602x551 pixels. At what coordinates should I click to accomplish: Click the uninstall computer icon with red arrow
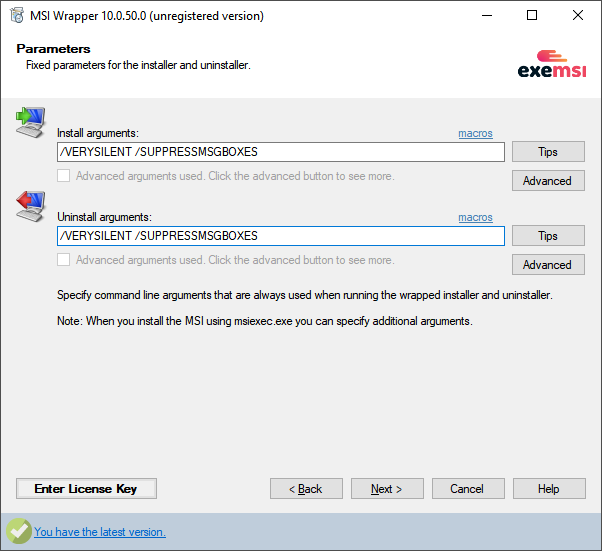point(30,206)
